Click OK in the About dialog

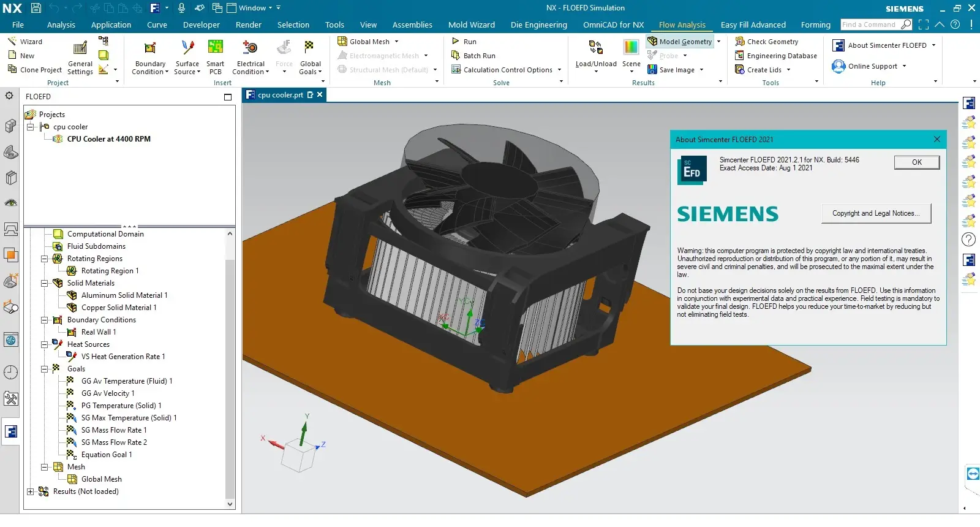point(916,162)
